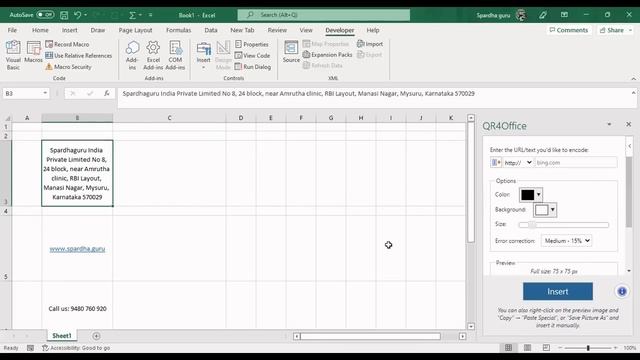The image size is (640, 360).
Task: Open the http:// protocol dropdown
Action: pyautogui.click(x=518, y=162)
